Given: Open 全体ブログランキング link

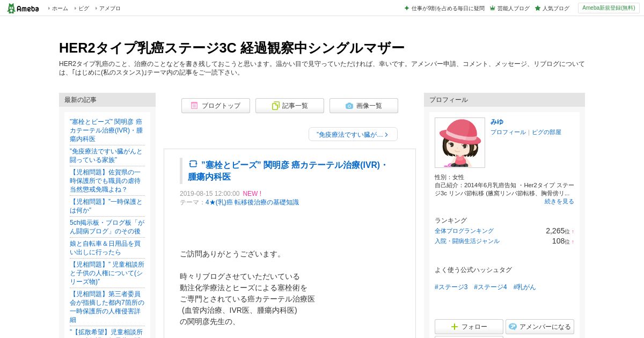Looking at the screenshot, I should coord(464,231).
